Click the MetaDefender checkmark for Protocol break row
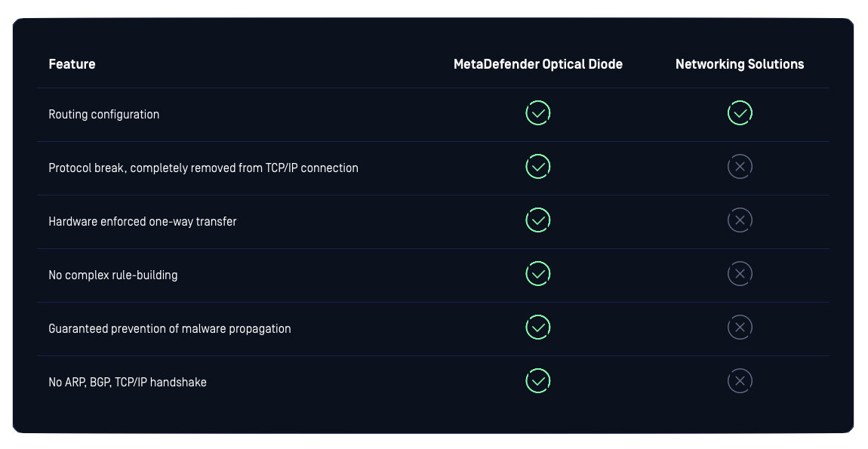The width and height of the screenshot is (868, 449). tap(537, 167)
